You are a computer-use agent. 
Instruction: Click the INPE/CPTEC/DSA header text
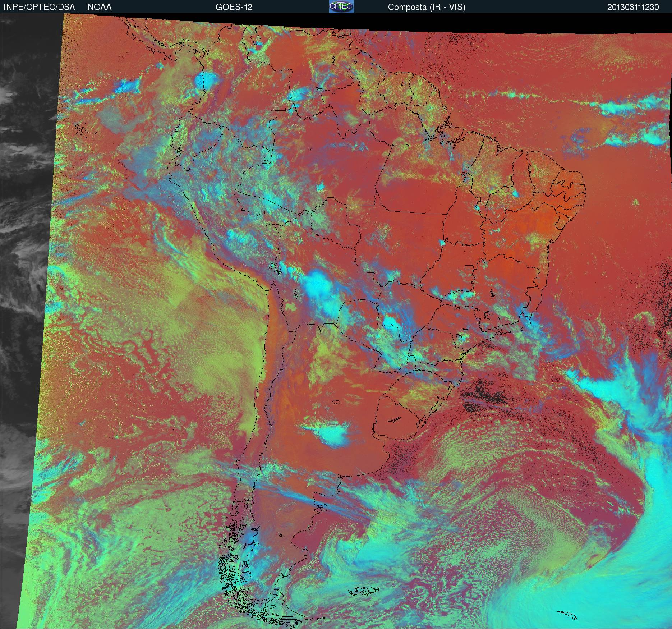[39, 7]
